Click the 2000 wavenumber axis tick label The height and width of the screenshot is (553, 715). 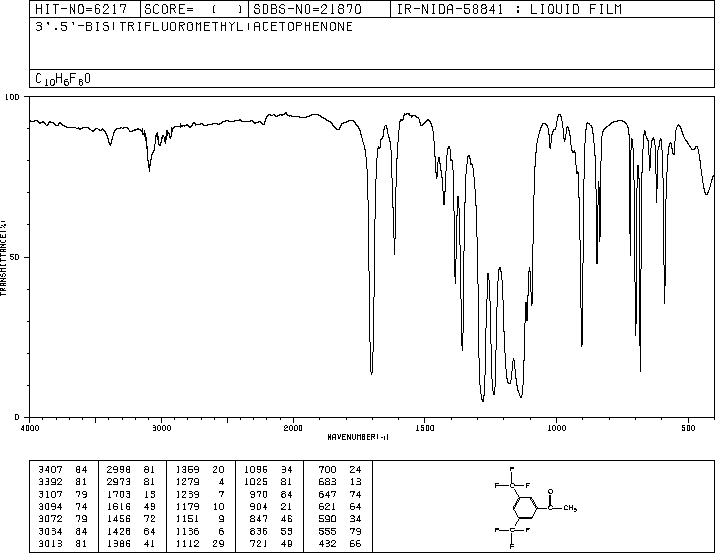point(293,428)
